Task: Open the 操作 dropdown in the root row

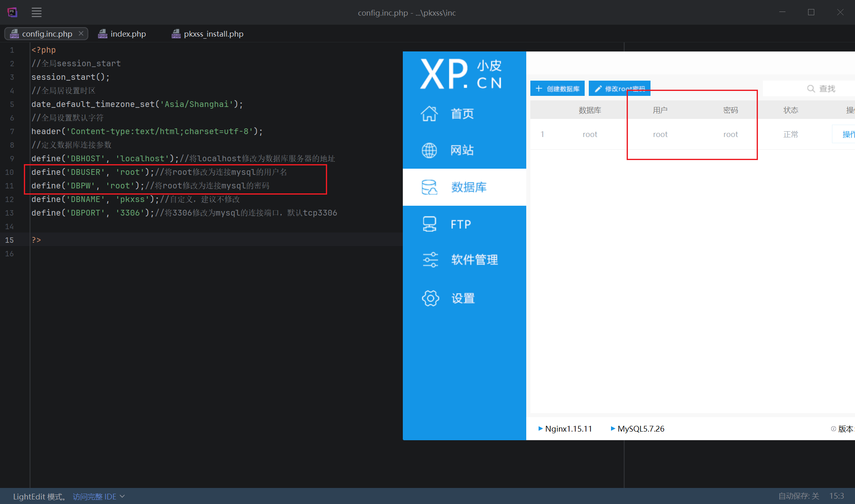Action: (846, 134)
